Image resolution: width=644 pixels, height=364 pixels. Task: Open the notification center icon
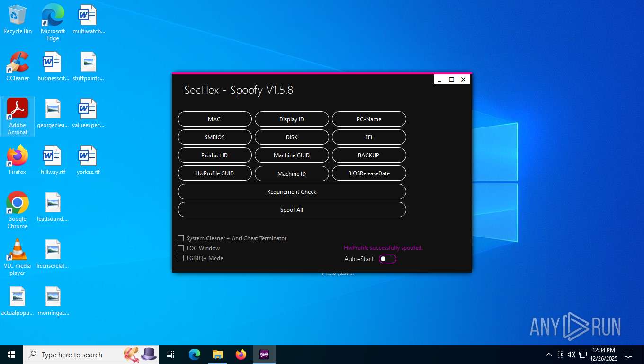coord(628,355)
